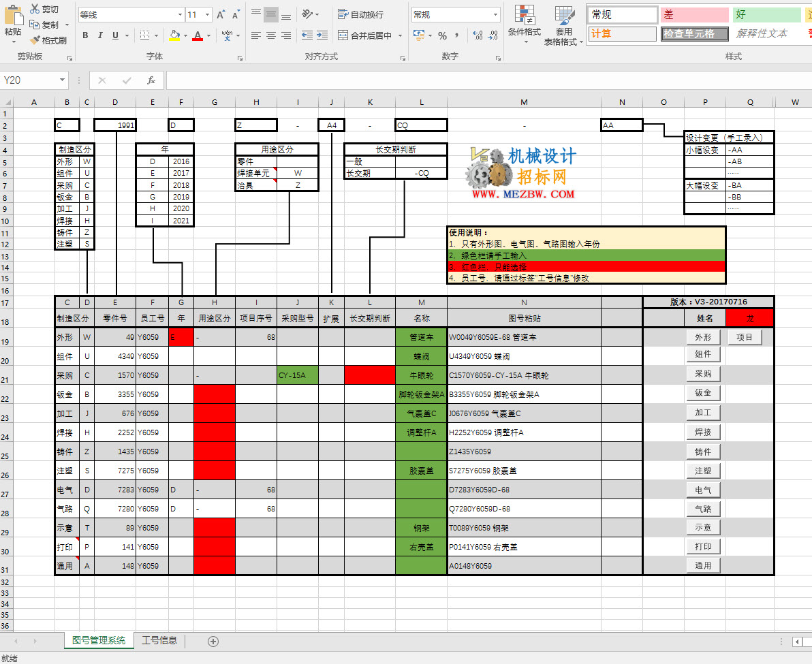Select the green CY-15A cell

click(298, 375)
